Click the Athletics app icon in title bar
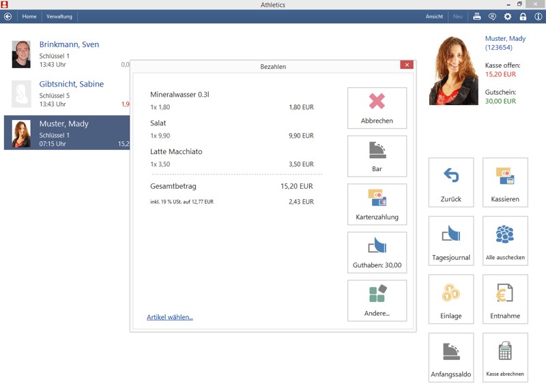Screen dimensions: 546x392 click(4, 4)
